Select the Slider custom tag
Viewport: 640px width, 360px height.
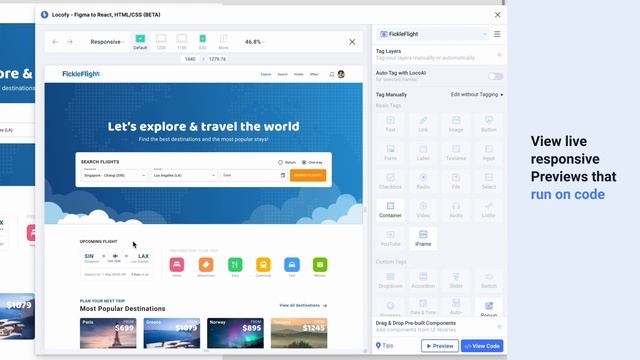click(x=456, y=280)
